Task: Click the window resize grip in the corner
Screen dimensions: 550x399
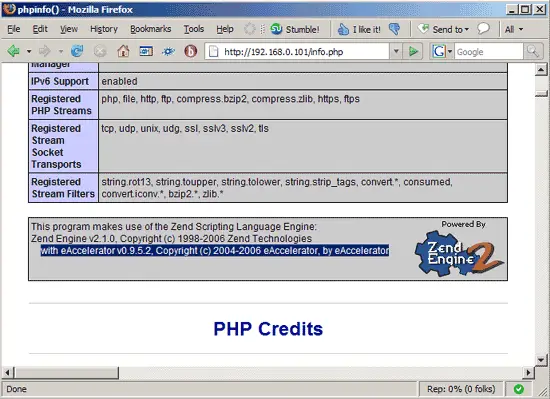Action: [543, 392]
